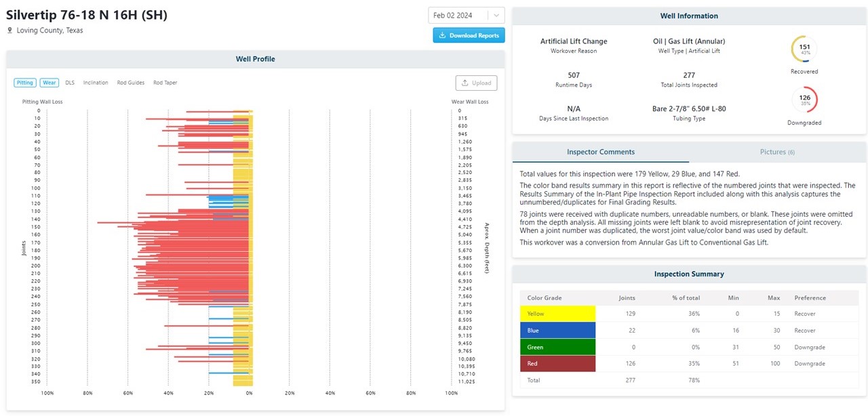Click the Color Grade column header
868x416 pixels.
[x=545, y=298]
